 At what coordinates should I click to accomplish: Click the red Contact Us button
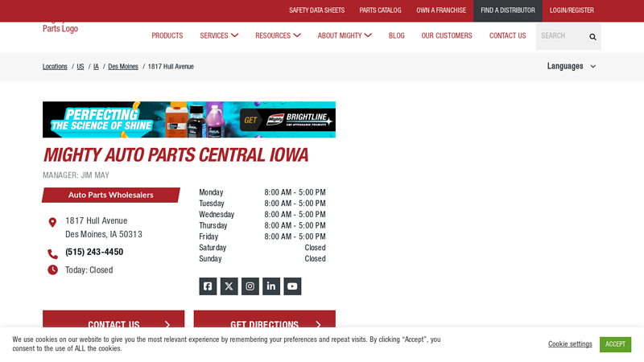coord(114,319)
